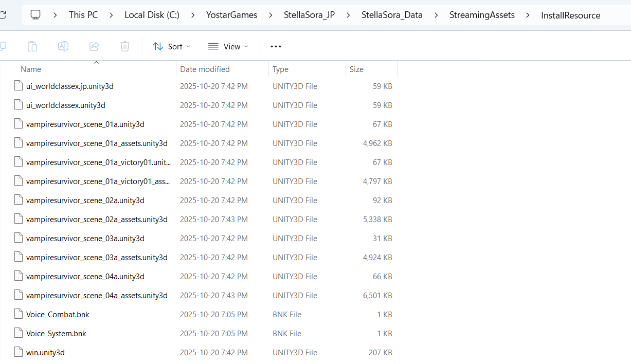Click file icon of vampiresurvivor_scene_03a.unity3d
Screen dimensions: 631x364
pyautogui.click(x=19, y=238)
